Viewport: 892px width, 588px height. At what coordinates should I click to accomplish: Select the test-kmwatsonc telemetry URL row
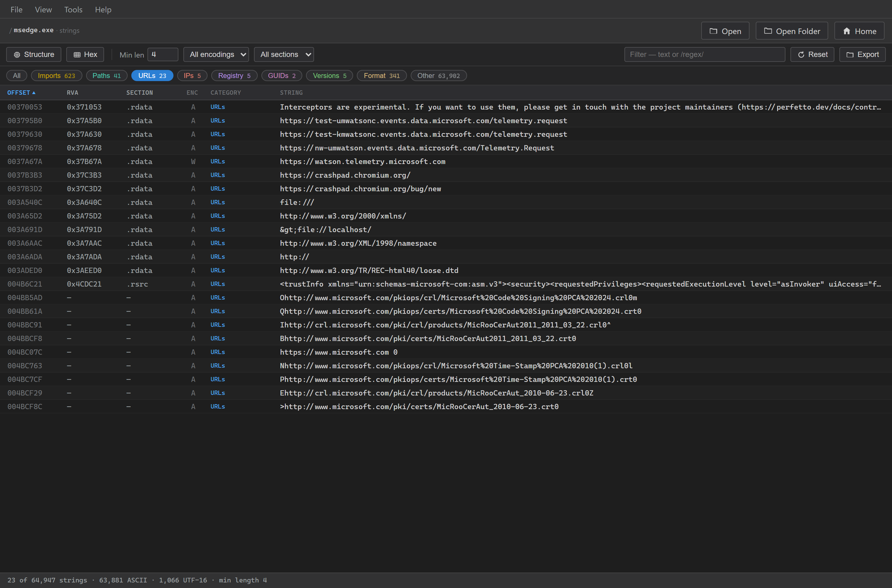[x=446, y=134]
